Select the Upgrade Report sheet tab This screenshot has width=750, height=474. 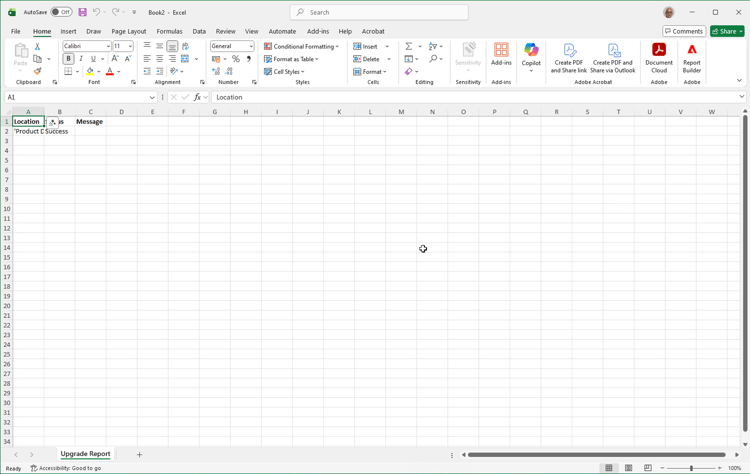pyautogui.click(x=85, y=453)
